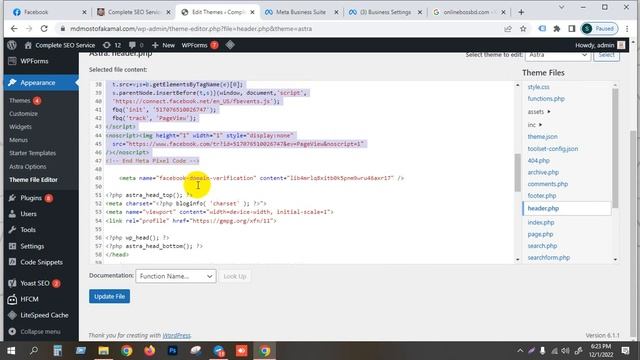The width and height of the screenshot is (640, 360).
Task: Open Menus submenu item
Action: [18, 140]
